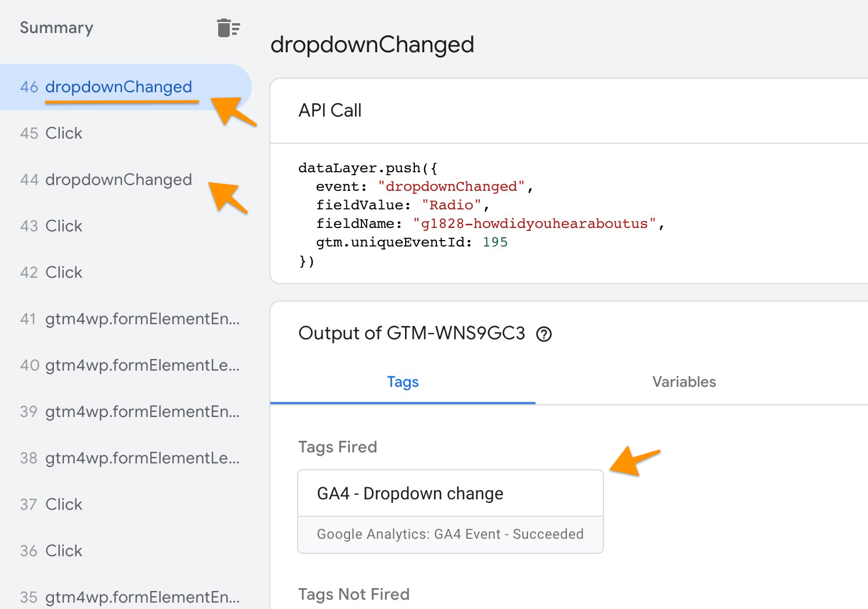868x609 pixels.
Task: Switch to the Tags tab
Action: pyautogui.click(x=403, y=382)
